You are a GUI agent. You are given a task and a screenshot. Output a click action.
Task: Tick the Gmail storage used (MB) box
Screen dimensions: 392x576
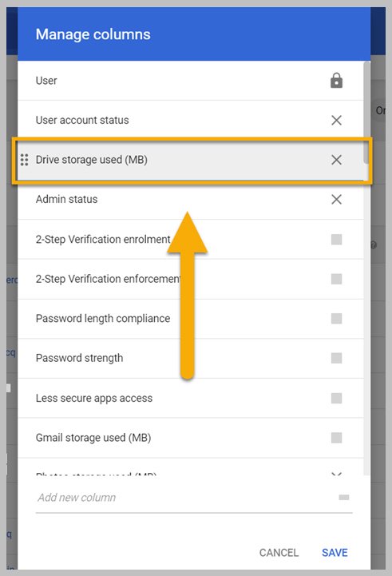[x=336, y=438]
